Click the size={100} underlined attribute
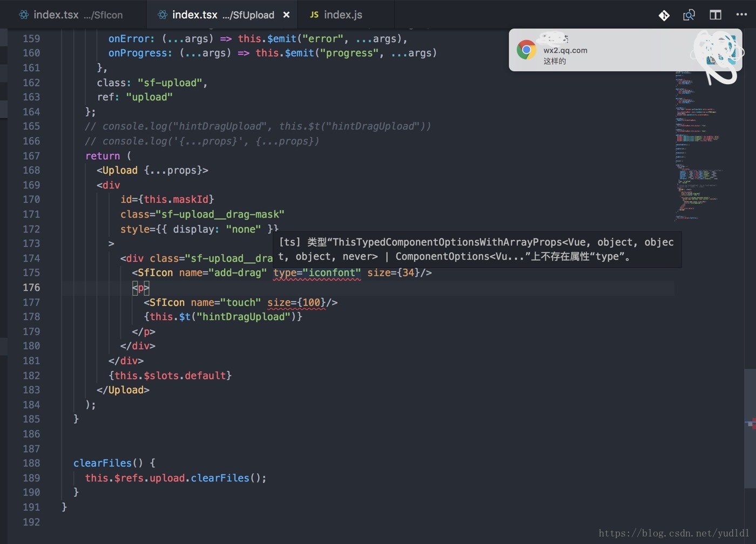756x544 pixels. tap(296, 303)
